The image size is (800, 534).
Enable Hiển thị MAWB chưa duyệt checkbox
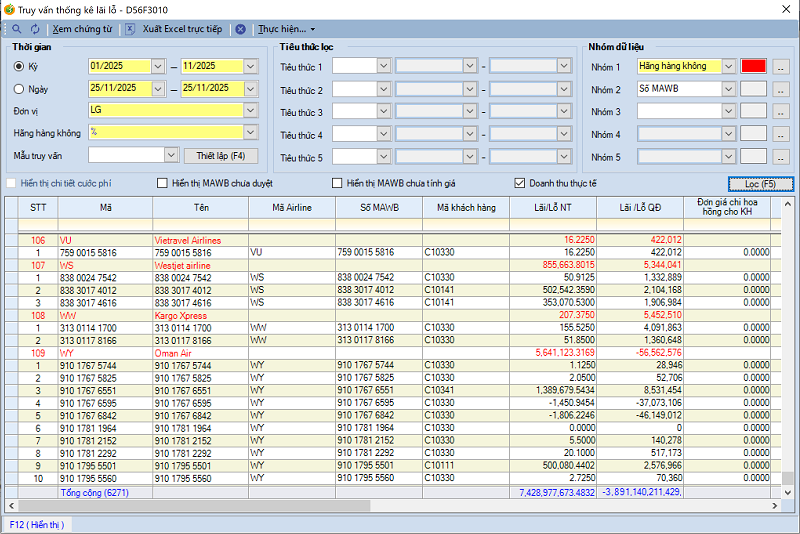[x=163, y=183]
